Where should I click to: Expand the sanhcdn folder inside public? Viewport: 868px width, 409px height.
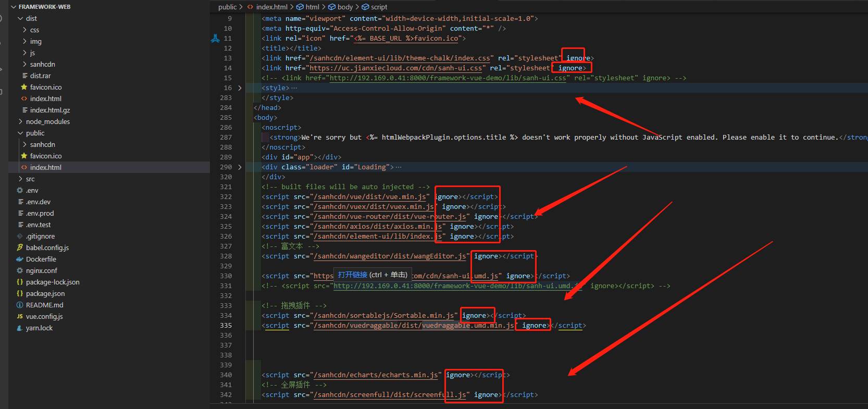click(24, 145)
